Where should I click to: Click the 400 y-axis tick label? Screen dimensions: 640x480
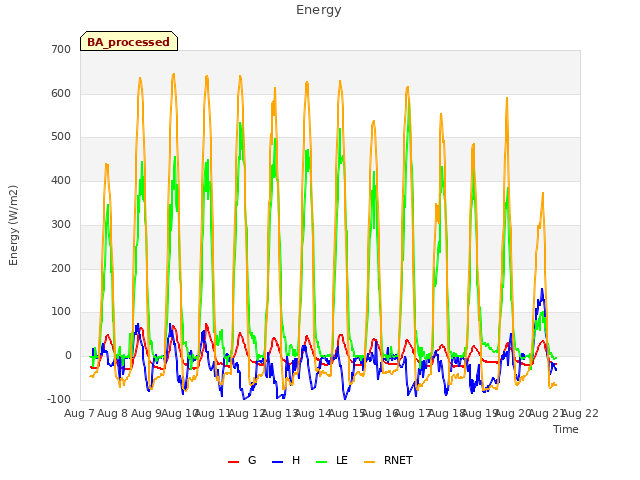tap(61, 180)
